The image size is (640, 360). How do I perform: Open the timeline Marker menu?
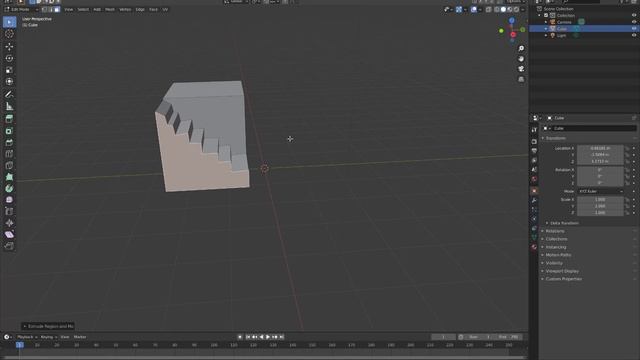coord(80,337)
